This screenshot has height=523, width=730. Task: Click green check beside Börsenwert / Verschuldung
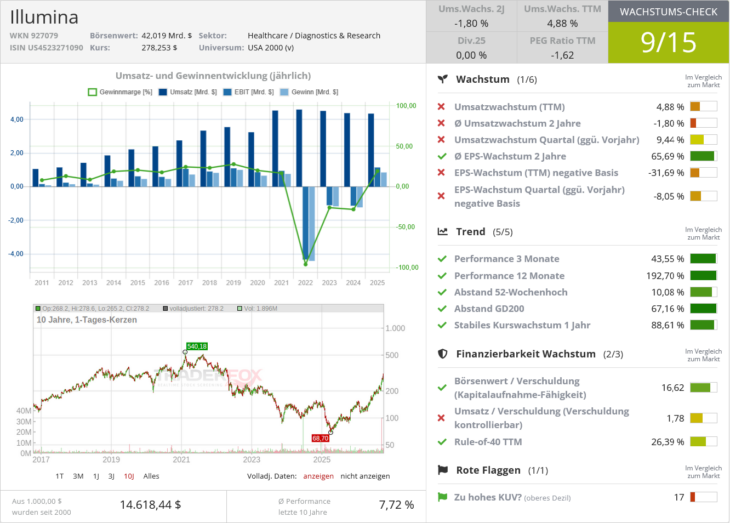tap(442, 387)
